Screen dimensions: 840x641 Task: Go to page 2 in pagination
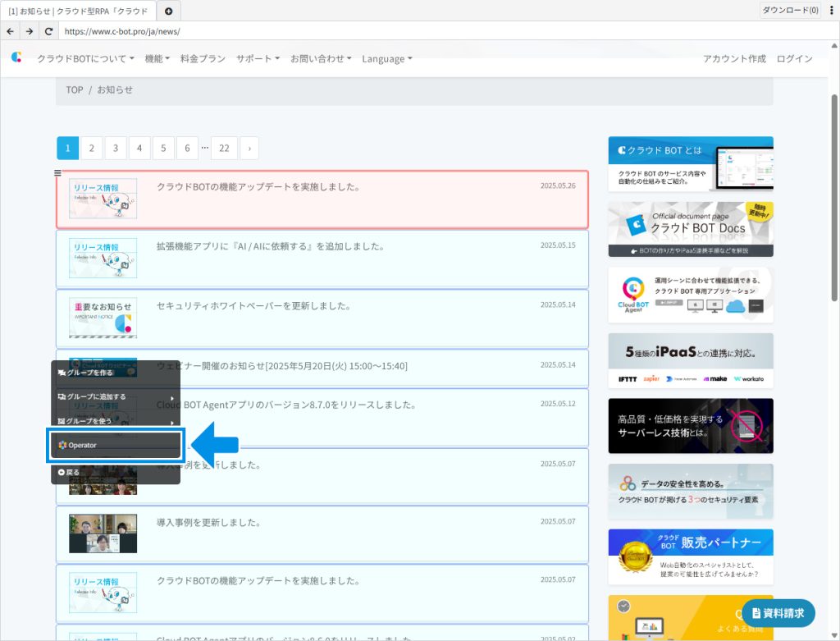coord(92,148)
